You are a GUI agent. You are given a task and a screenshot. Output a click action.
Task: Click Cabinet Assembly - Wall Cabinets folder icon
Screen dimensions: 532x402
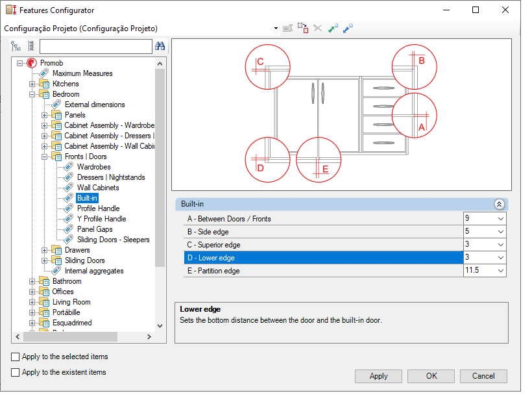pyautogui.click(x=56, y=146)
